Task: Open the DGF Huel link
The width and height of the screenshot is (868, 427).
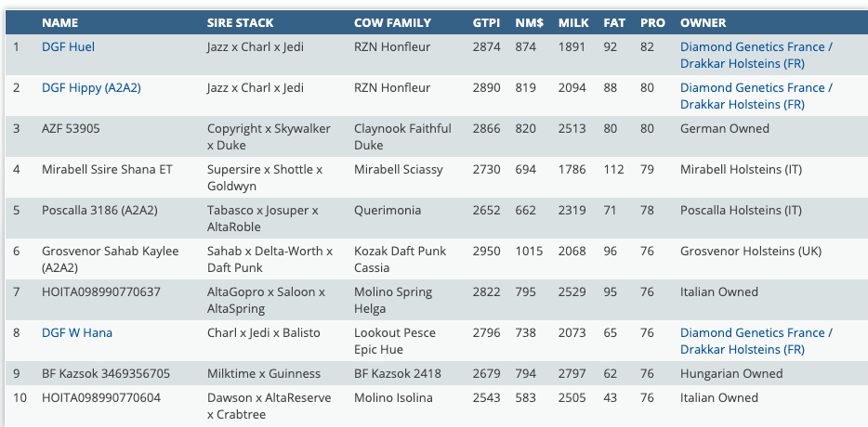Action: 68,47
